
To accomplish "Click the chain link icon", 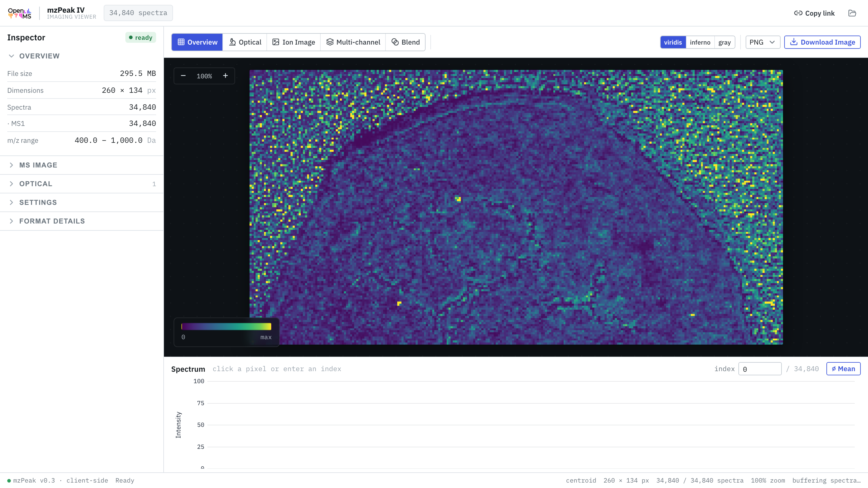I will [x=798, y=13].
